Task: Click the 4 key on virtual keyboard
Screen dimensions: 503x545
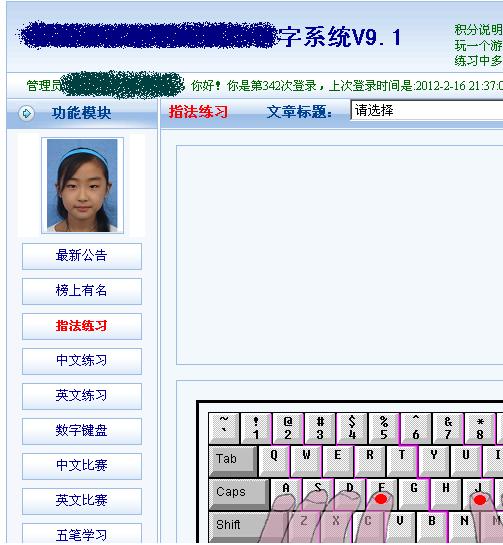Action: (x=352, y=428)
